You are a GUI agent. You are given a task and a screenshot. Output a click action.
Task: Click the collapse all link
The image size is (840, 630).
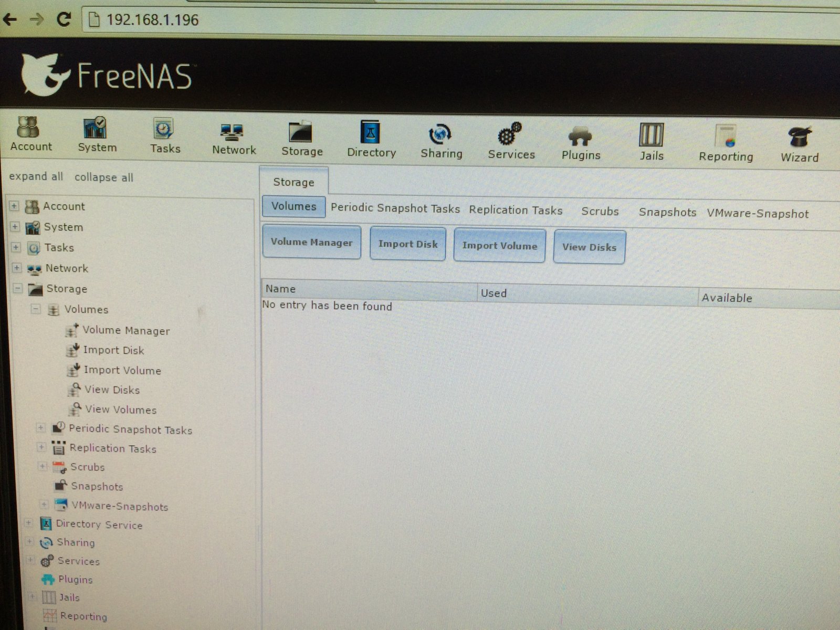tap(103, 177)
